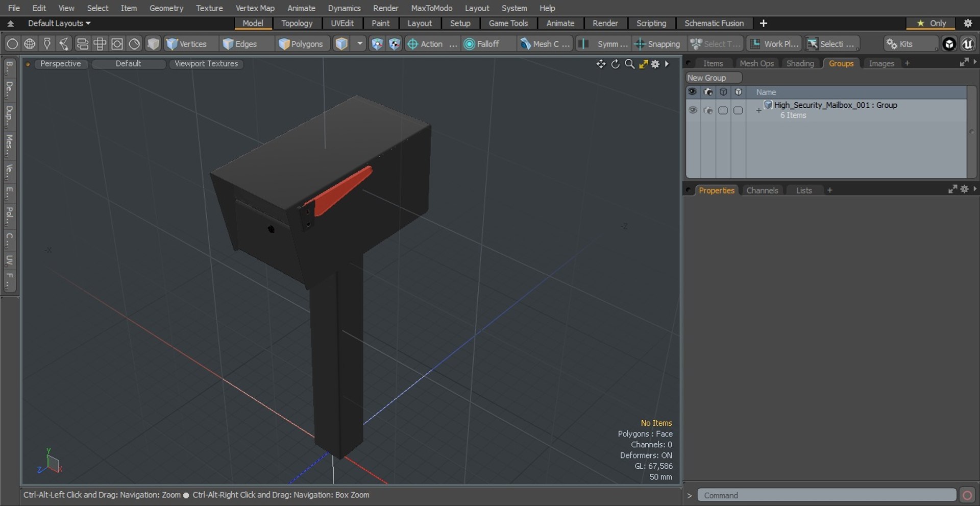
Task: Click the viewport zoom magnifier icon
Action: click(630, 64)
